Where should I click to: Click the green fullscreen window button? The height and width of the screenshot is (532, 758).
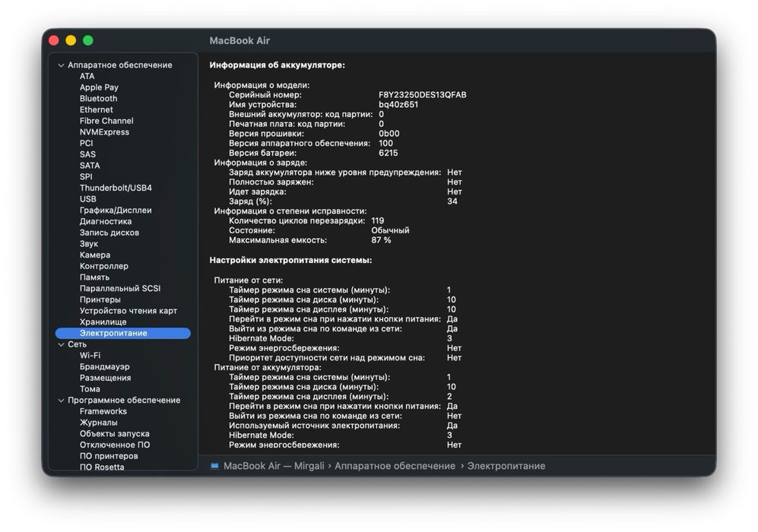[x=88, y=40]
